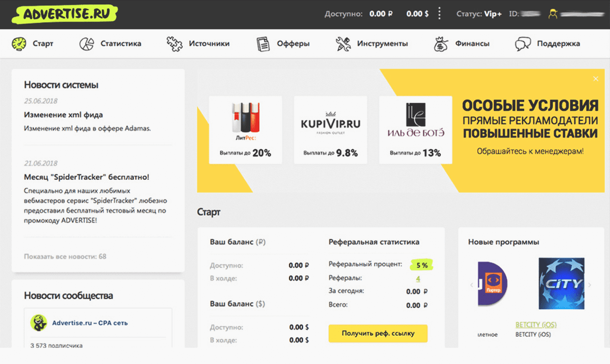
Task: Open Advertise.ru – CPA сеть community link
Action: [x=90, y=323]
